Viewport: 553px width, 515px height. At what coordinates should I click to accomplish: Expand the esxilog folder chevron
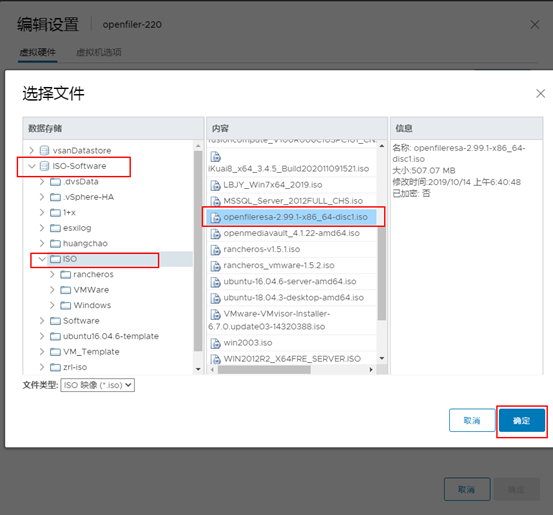coord(42,228)
